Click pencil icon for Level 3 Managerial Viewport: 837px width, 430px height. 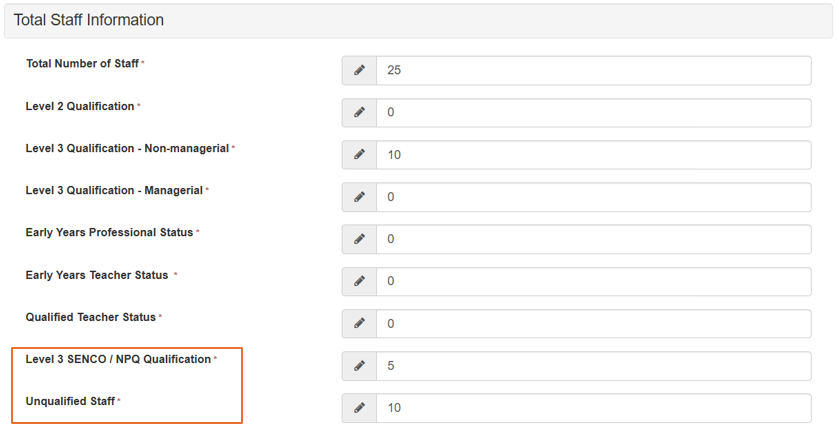(x=359, y=197)
